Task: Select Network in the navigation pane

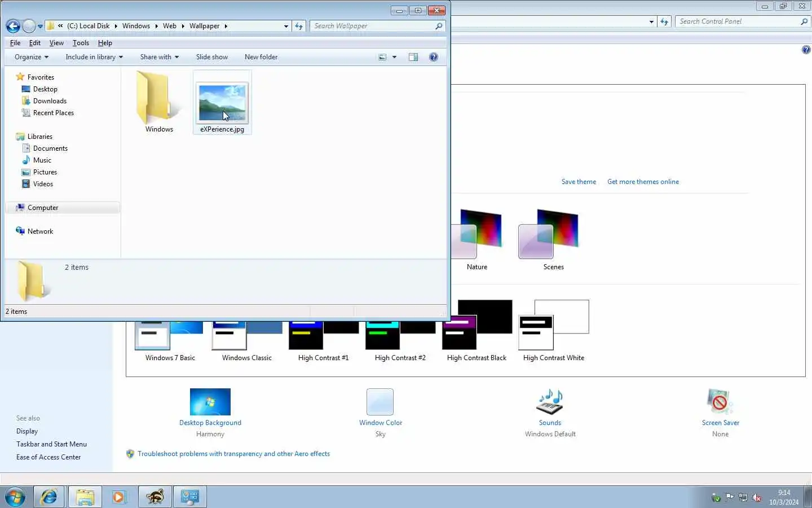Action: point(40,231)
